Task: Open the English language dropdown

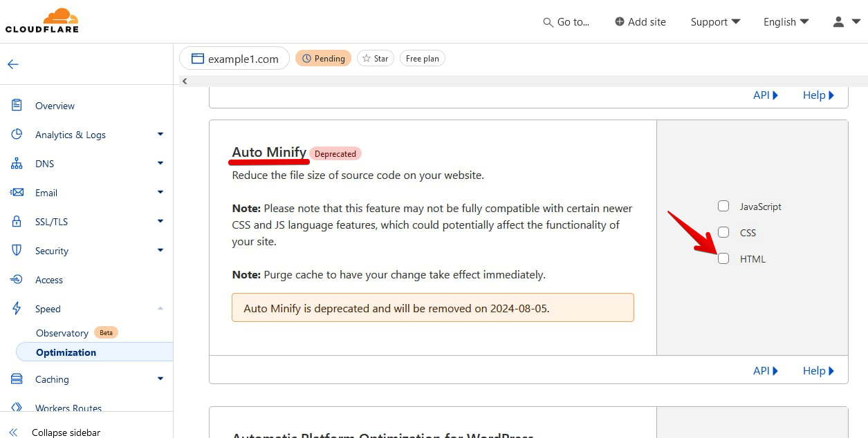Action: click(x=786, y=22)
